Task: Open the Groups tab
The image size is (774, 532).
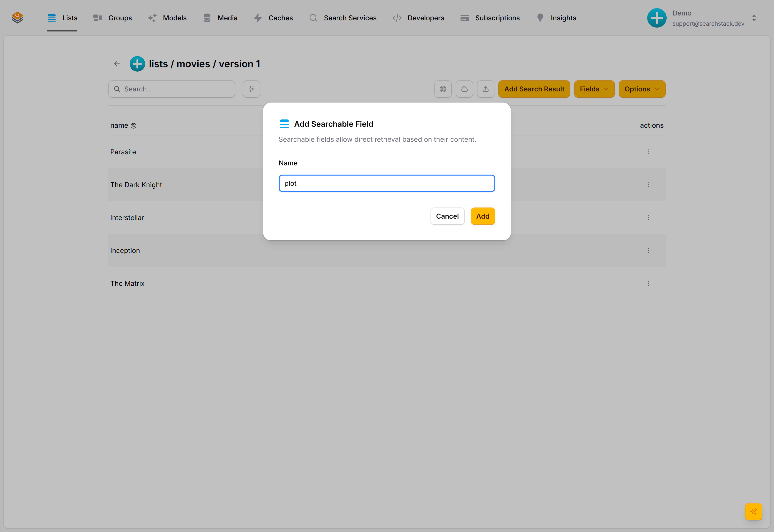Action: (x=113, y=18)
